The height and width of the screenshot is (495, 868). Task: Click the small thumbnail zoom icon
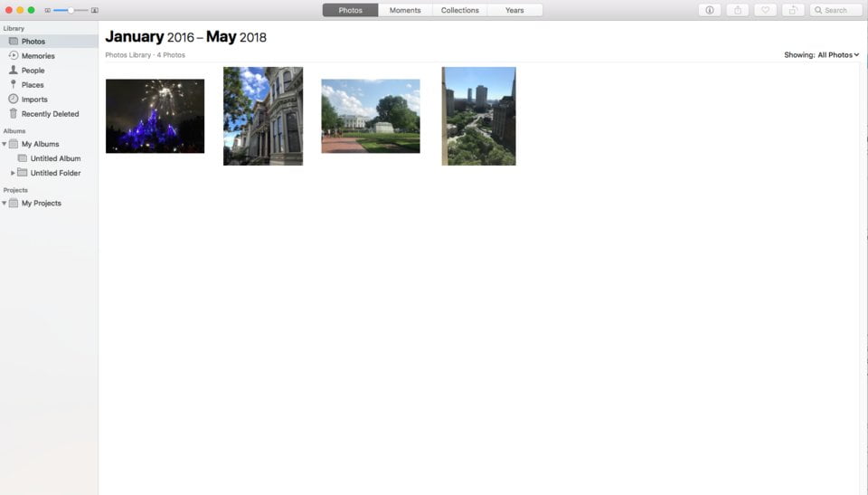[48, 11]
